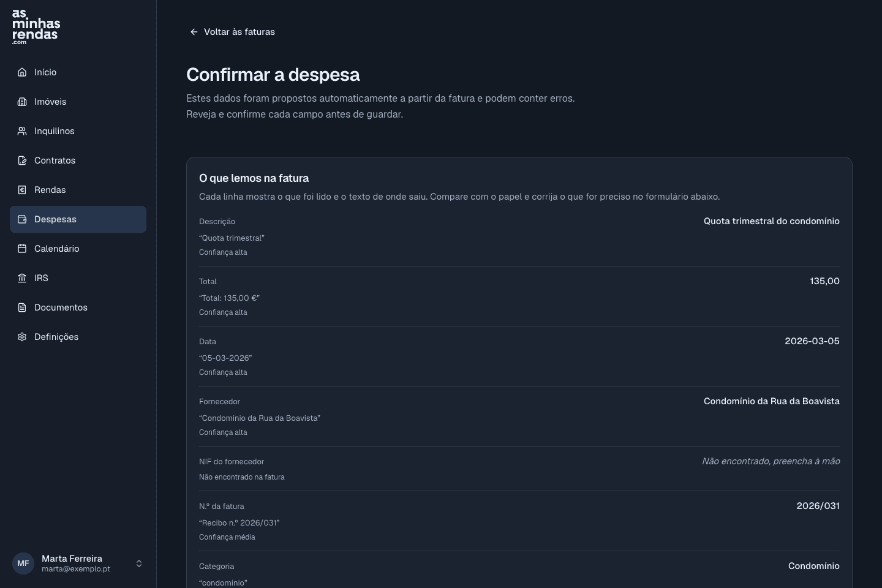882x588 pixels.
Task: Click the Quota trimestral do condomínio value
Action: click(x=771, y=221)
